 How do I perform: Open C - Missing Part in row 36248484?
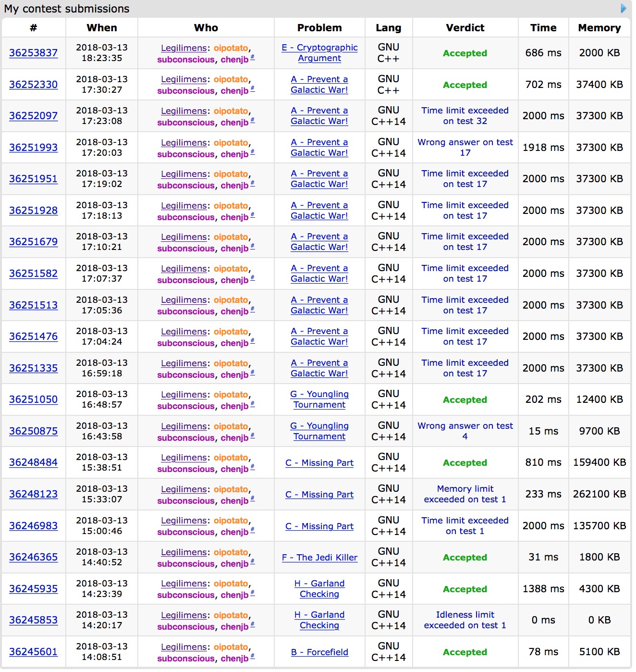(x=319, y=463)
